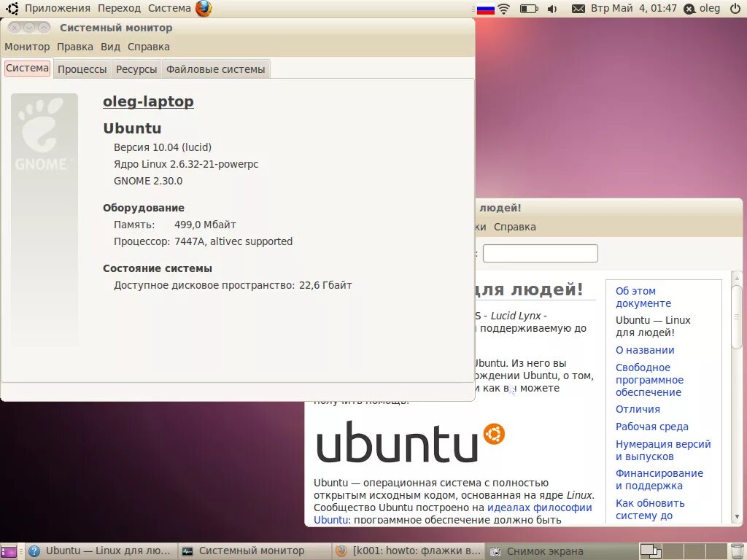Open the Wi-Fi network indicator

504,9
